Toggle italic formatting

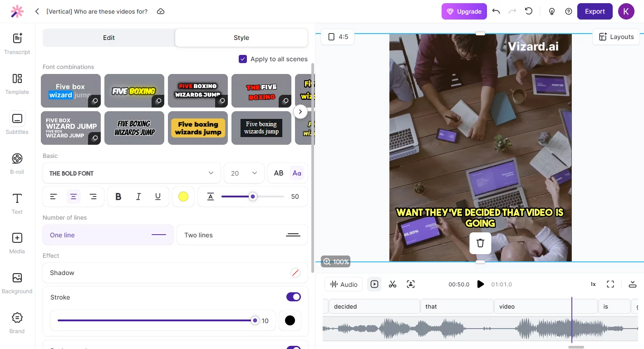(138, 197)
